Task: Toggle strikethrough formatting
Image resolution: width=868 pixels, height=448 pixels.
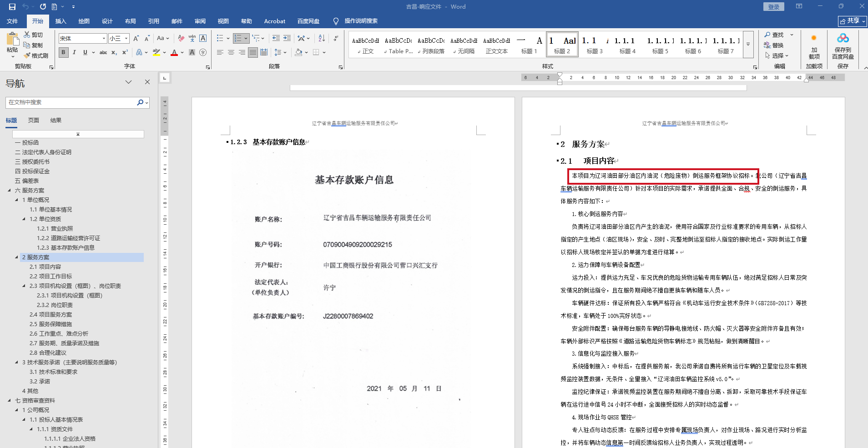Action: pos(103,52)
